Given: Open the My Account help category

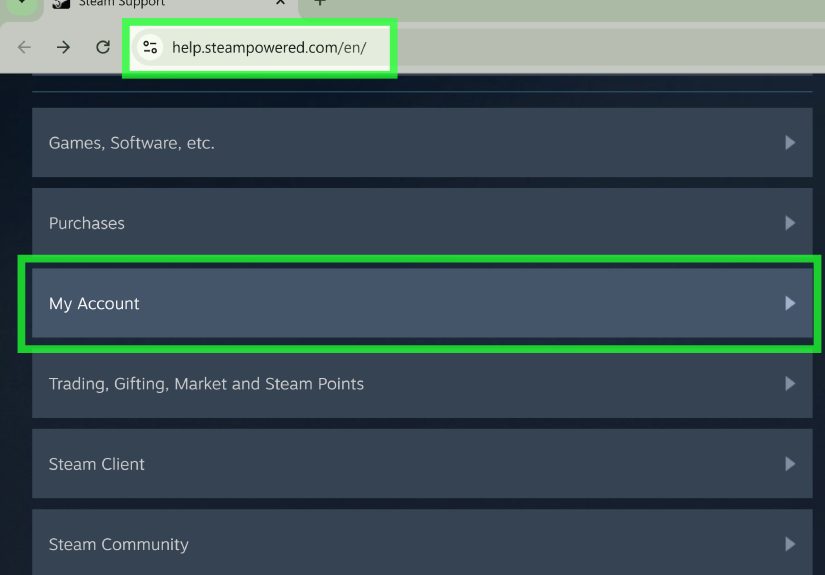Looking at the screenshot, I should [422, 303].
